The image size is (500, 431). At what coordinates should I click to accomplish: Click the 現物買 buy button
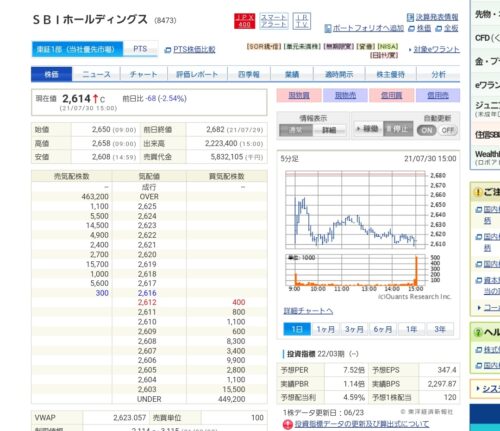pyautogui.click(x=299, y=96)
